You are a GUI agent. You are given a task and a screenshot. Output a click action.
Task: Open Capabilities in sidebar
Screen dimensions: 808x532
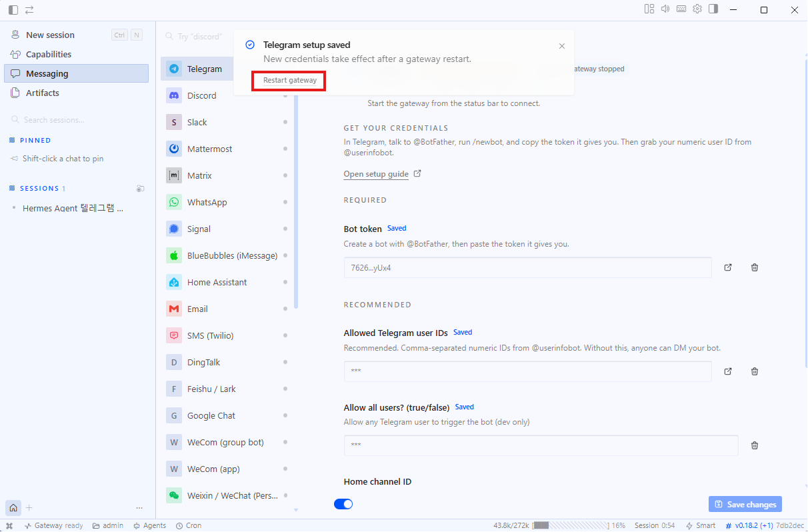coord(76,54)
